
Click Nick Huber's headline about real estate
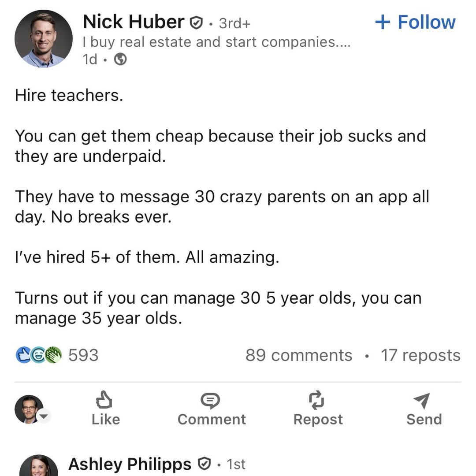point(216,42)
